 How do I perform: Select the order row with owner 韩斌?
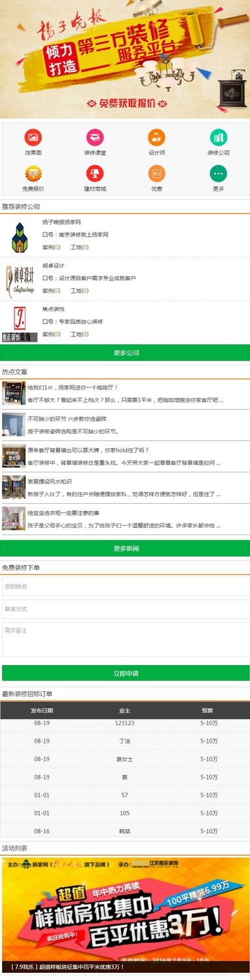coord(125,831)
